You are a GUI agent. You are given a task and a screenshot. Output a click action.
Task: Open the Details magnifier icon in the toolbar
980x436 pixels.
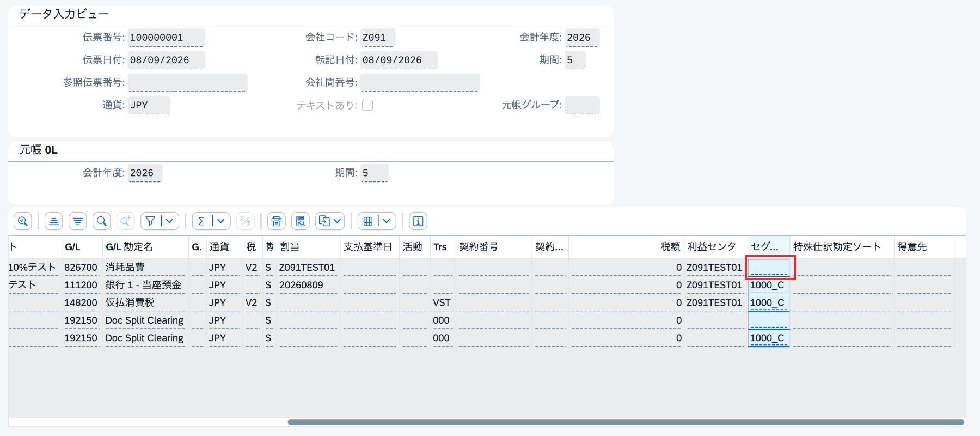point(23,221)
